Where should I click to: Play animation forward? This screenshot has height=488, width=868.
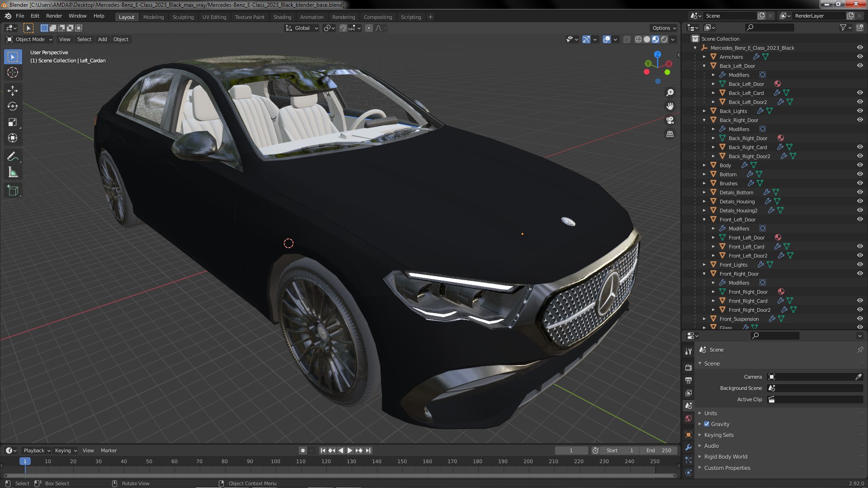point(350,450)
